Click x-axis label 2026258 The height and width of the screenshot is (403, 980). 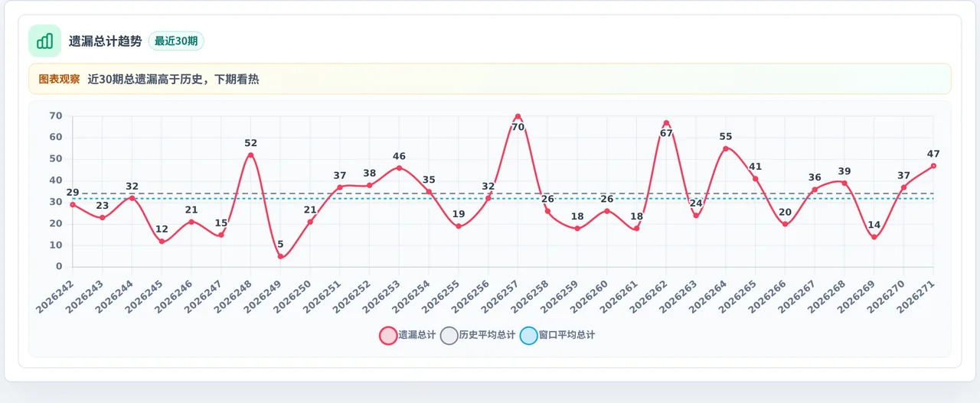[530, 295]
